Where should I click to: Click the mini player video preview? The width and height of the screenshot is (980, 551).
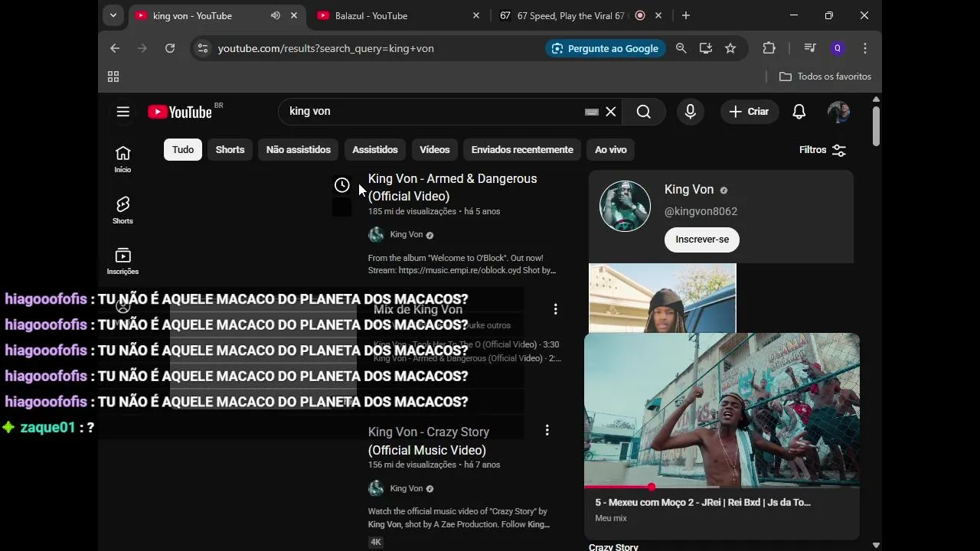[x=721, y=409]
